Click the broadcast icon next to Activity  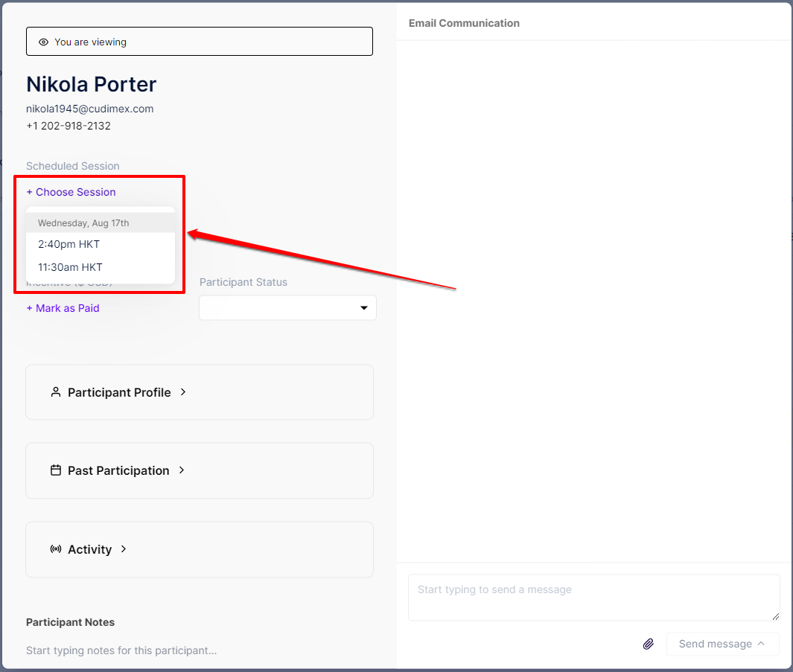click(56, 549)
